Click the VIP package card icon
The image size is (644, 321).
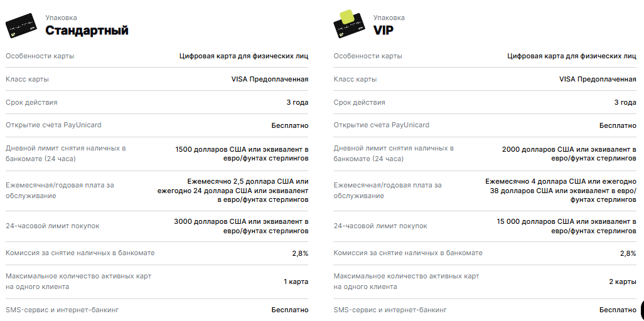[x=349, y=24]
